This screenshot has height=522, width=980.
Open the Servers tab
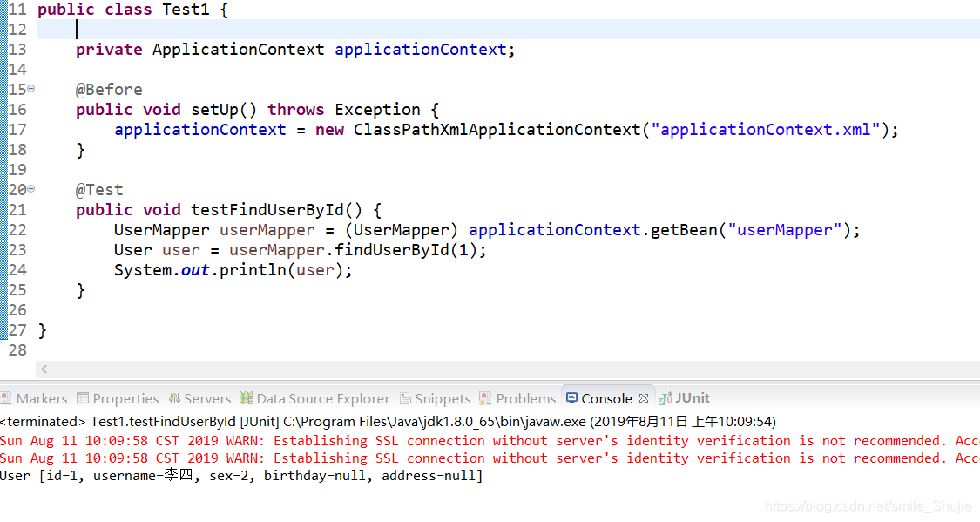(199, 398)
